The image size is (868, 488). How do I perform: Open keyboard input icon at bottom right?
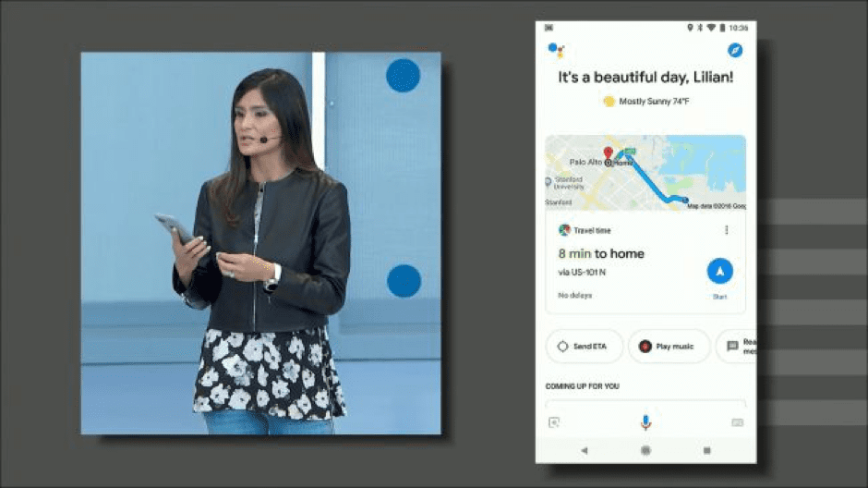(738, 422)
